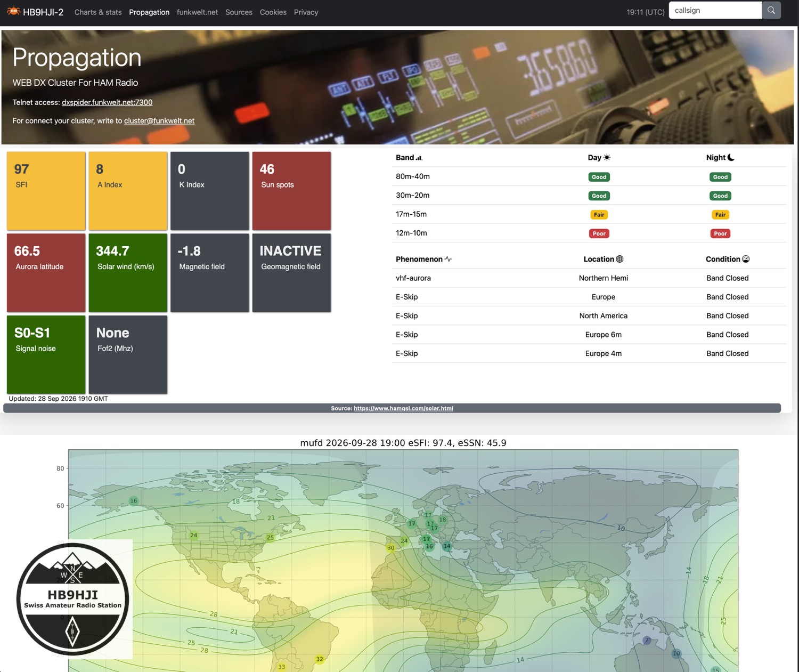Open the Privacy page
Viewport: 799px width, 672px height.
tap(306, 12)
